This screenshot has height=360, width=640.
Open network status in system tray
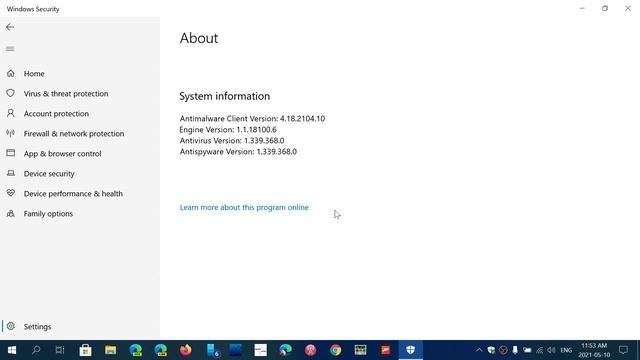coord(540,350)
